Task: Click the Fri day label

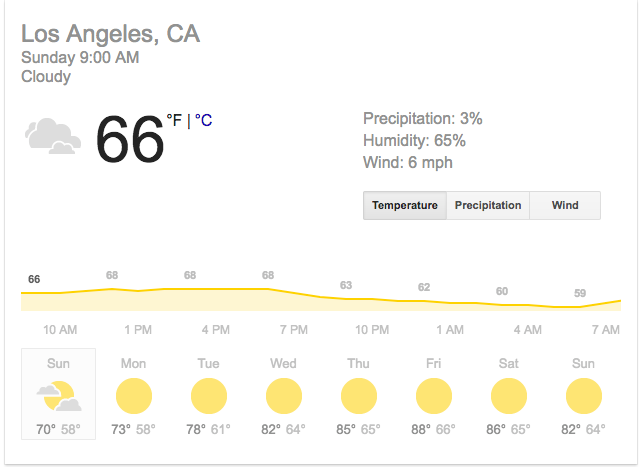Action: [433, 363]
